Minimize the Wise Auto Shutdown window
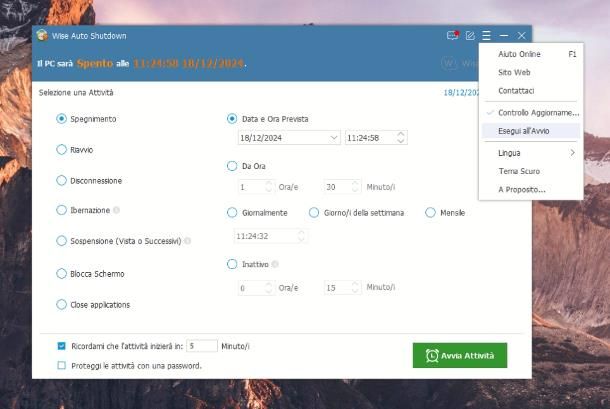610x409 pixels. (x=504, y=35)
